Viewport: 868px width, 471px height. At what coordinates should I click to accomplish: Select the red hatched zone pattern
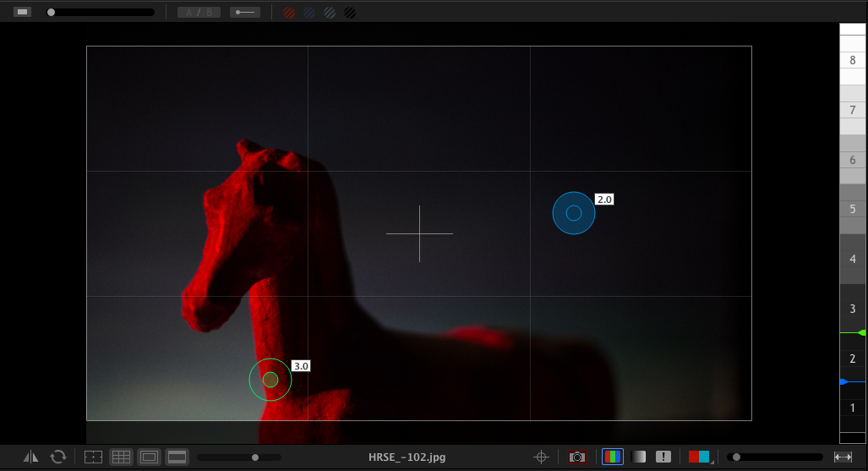(289, 12)
